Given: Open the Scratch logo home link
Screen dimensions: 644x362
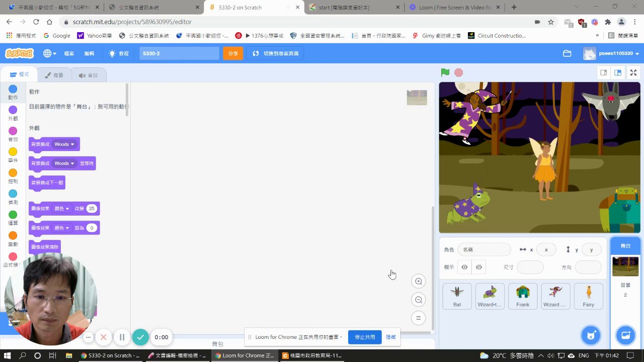Looking at the screenshot, I should pos(19,53).
